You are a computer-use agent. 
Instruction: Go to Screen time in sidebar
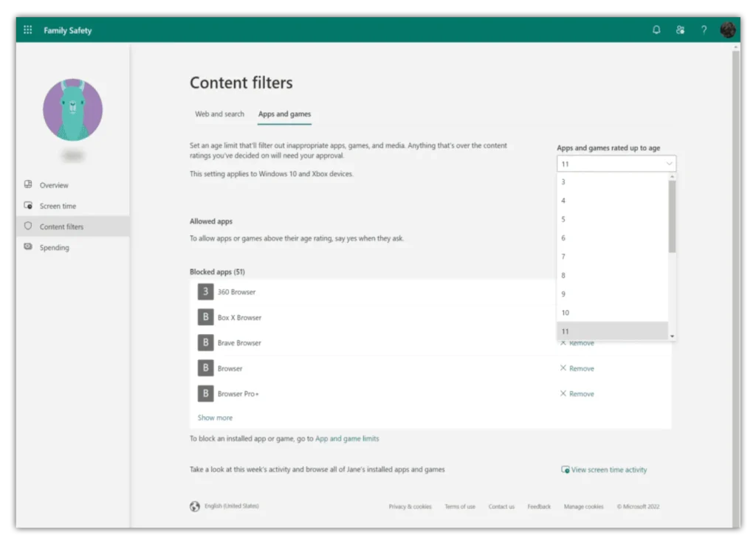tap(58, 206)
